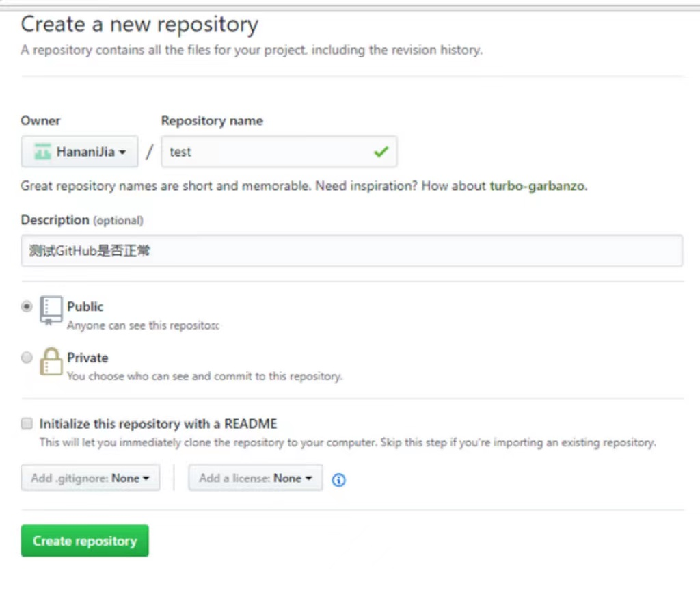Click the Public repository book icon

[x=51, y=310]
